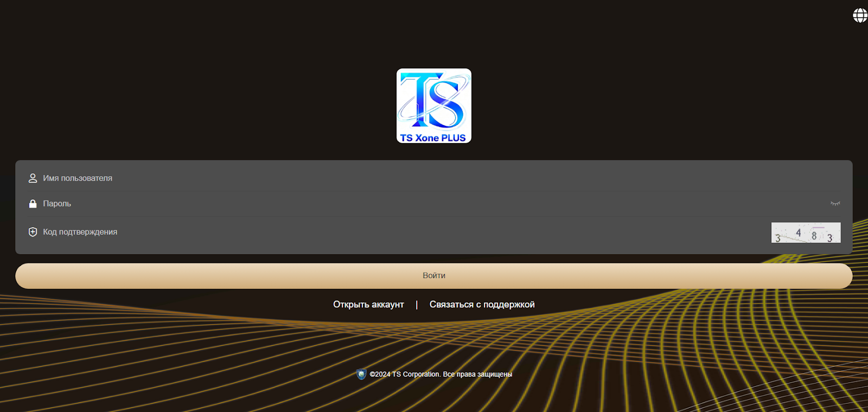
Task: Focus the Код подтверждения input field
Action: (x=399, y=232)
